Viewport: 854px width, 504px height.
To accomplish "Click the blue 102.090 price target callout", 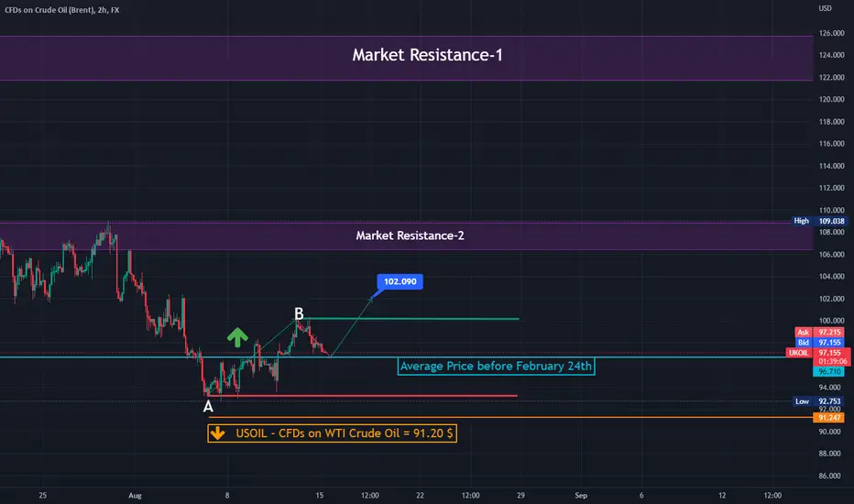I will pos(400,281).
